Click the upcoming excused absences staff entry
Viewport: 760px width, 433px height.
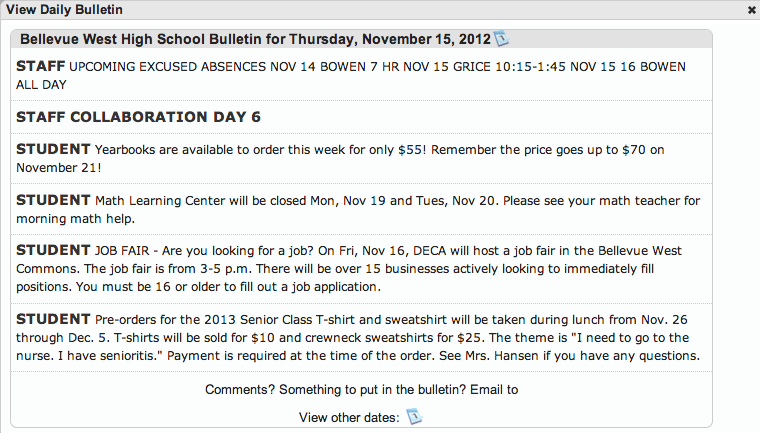pyautogui.click(x=361, y=75)
